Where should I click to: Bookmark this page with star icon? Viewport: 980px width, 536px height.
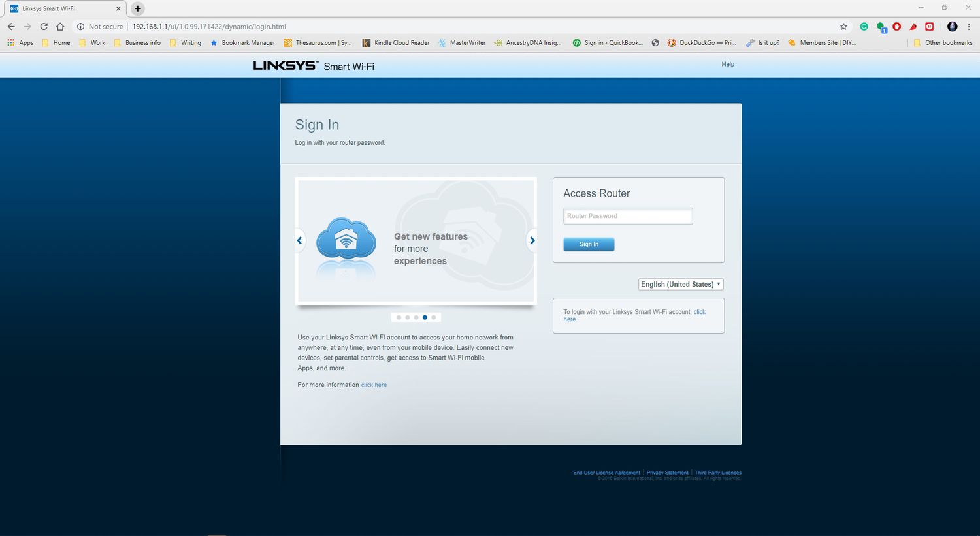click(x=843, y=27)
